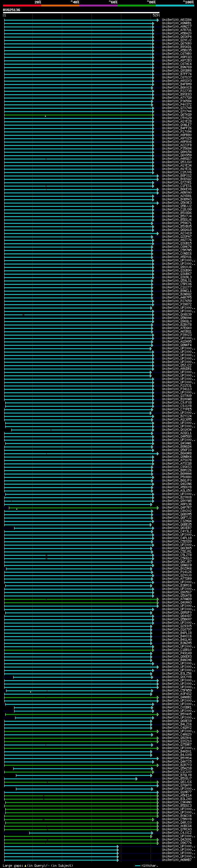
Task: Select label UniRef100_A8P136
Action: (176, 504)
